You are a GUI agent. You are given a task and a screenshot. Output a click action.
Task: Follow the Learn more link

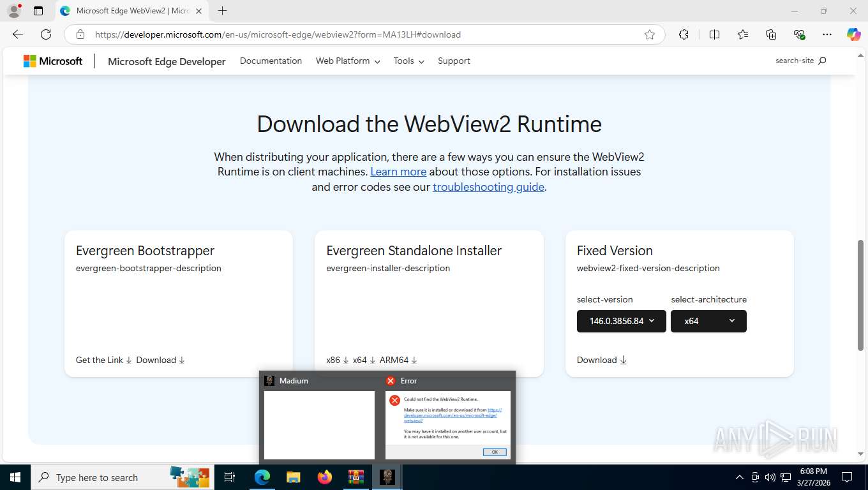pos(398,172)
